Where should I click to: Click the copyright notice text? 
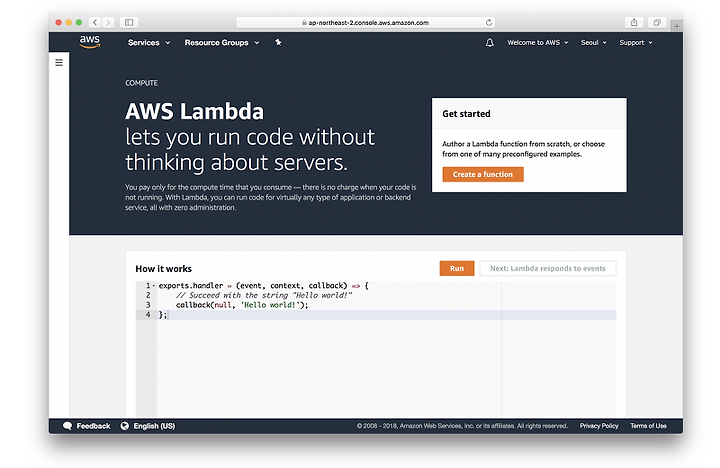(462, 426)
